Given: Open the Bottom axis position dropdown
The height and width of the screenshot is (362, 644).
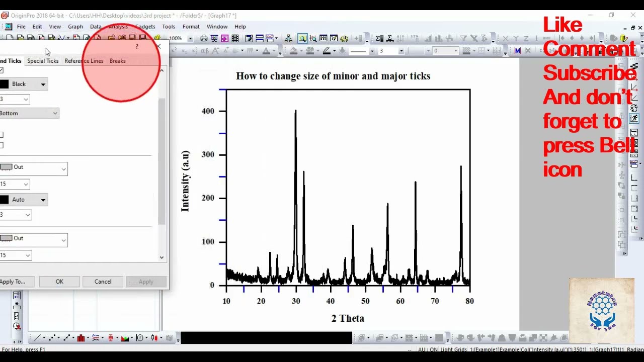Looking at the screenshot, I should tap(55, 113).
